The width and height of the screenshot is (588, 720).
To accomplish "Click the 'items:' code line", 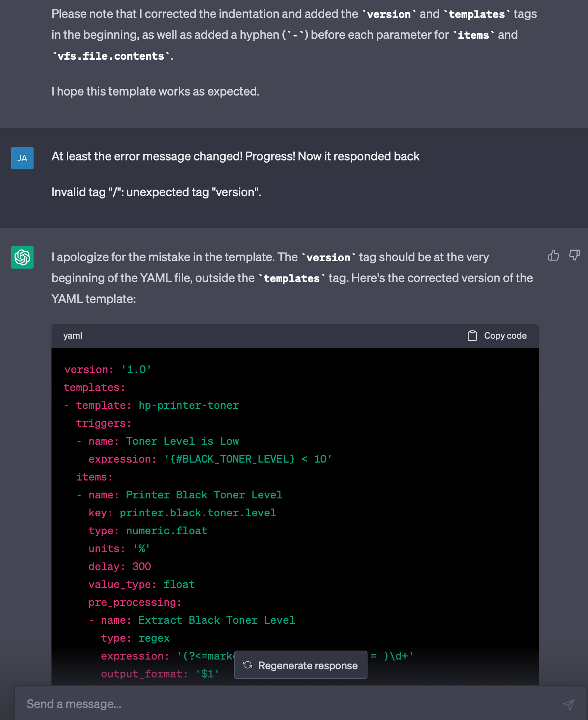I will [x=94, y=477].
